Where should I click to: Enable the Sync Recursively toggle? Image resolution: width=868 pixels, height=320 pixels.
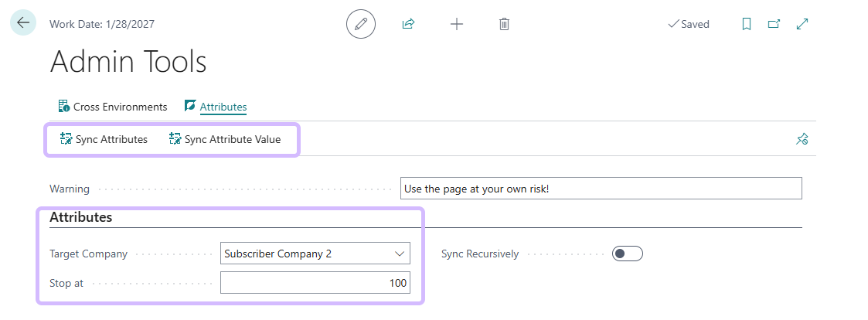pos(627,254)
